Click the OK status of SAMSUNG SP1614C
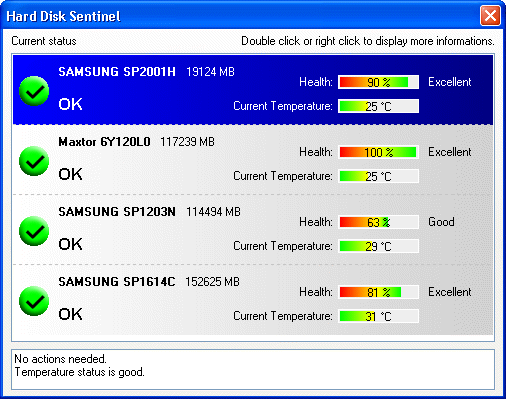The width and height of the screenshot is (506, 399). tap(70, 314)
